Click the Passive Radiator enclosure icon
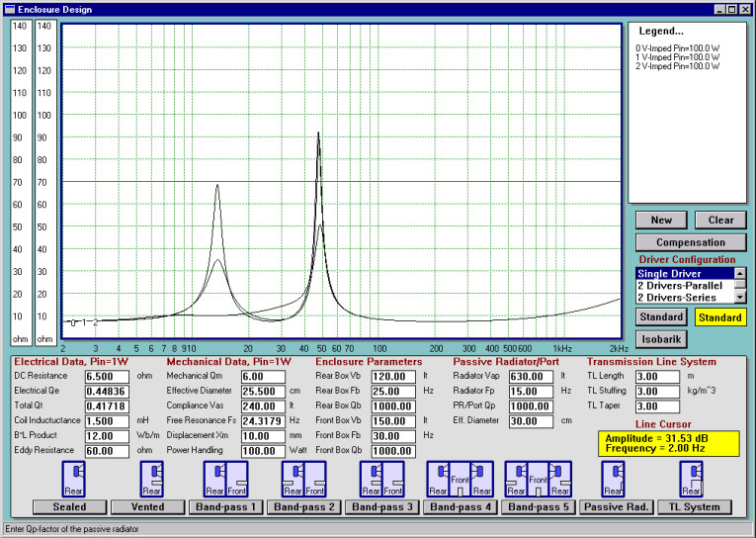 (613, 479)
